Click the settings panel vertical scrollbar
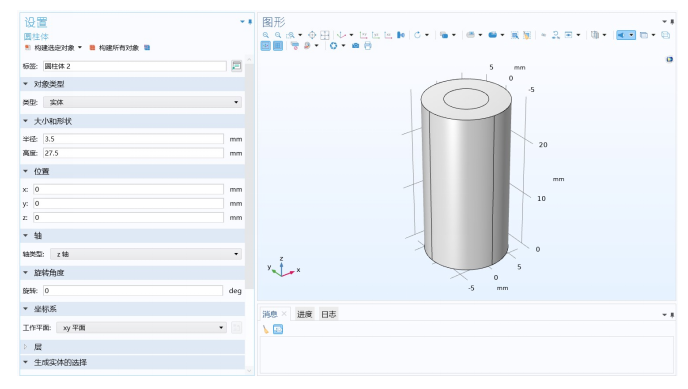 (x=249, y=175)
